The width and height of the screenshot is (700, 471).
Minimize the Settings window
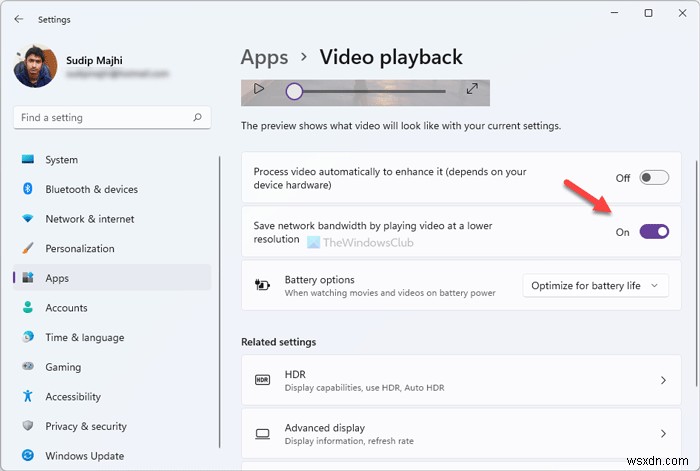click(614, 13)
